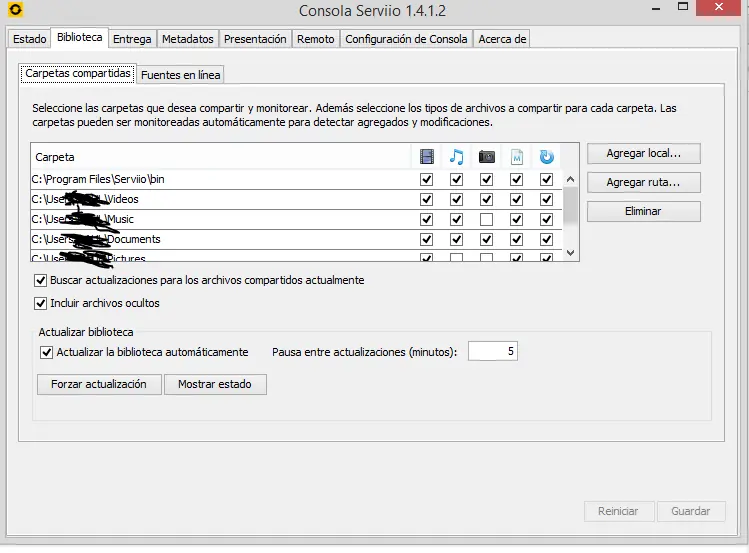Uncheck video sharing for Serviio\bin folder
Viewport: 749px width, 553px height.
click(x=427, y=180)
